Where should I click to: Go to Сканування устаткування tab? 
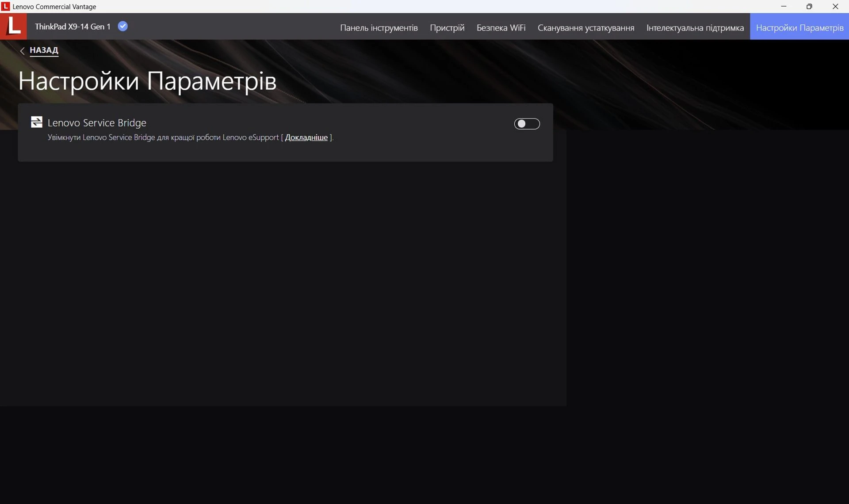[586, 27]
